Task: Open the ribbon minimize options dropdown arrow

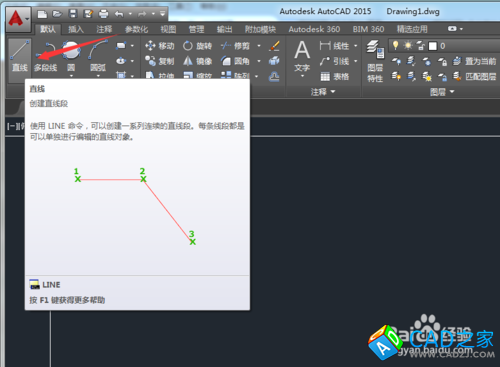Action: (461, 29)
